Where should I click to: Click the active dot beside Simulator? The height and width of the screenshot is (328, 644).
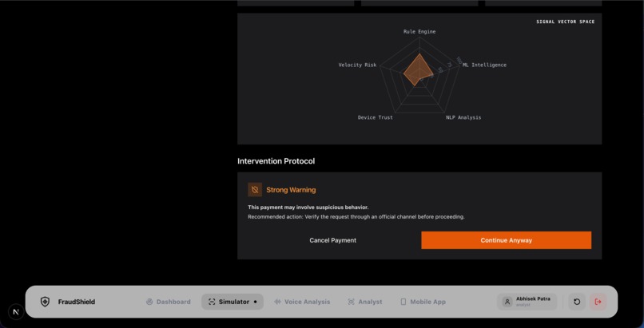click(x=255, y=302)
